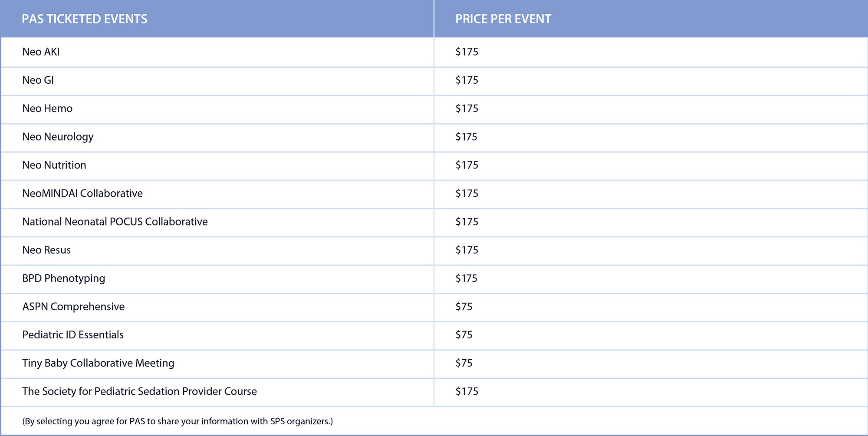Select the ASPN Comprehensive event
This screenshot has height=436, width=868.
tap(73, 307)
